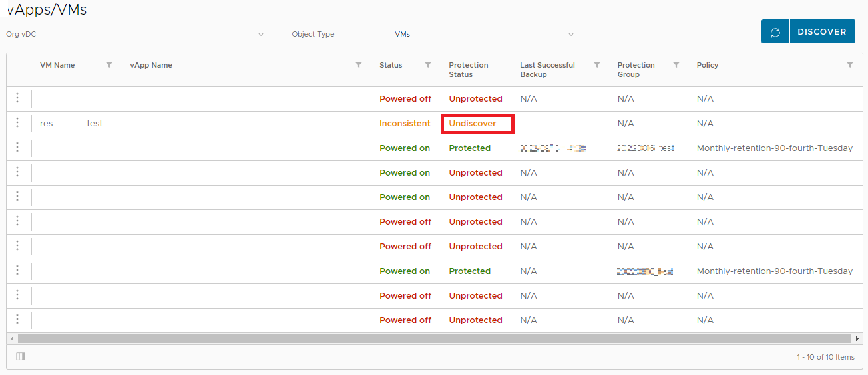Screen dimensions: 868x375
Task: Sort by the Protection Status header
Action: [469, 70]
